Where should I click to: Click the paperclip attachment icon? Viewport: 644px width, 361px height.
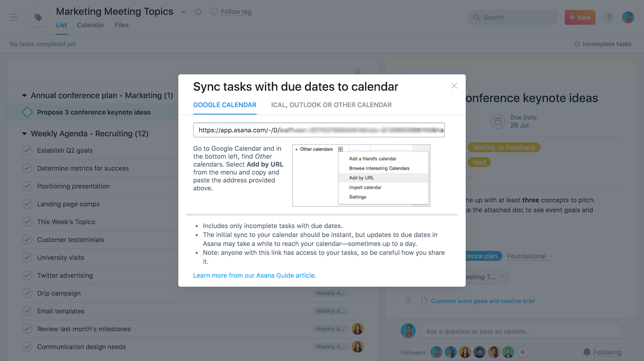[408, 301]
